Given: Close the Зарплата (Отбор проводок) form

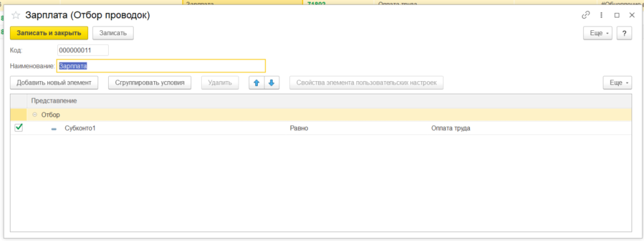Looking at the screenshot, I should pyautogui.click(x=632, y=15).
